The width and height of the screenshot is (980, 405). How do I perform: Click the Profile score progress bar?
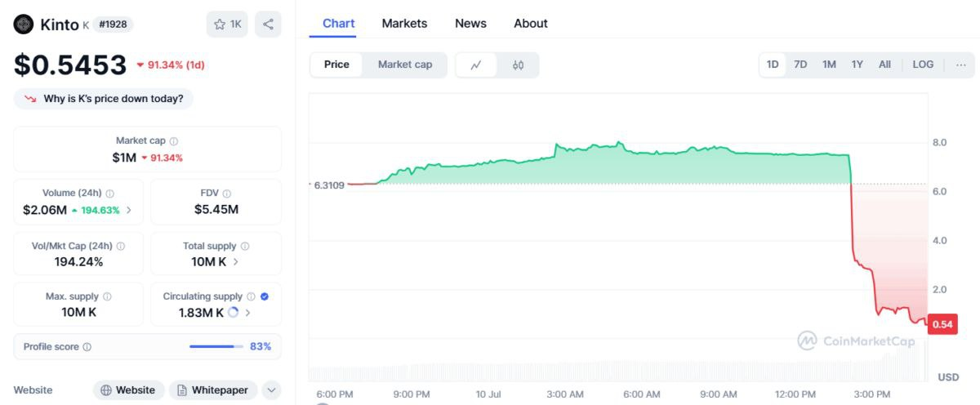coord(216,347)
